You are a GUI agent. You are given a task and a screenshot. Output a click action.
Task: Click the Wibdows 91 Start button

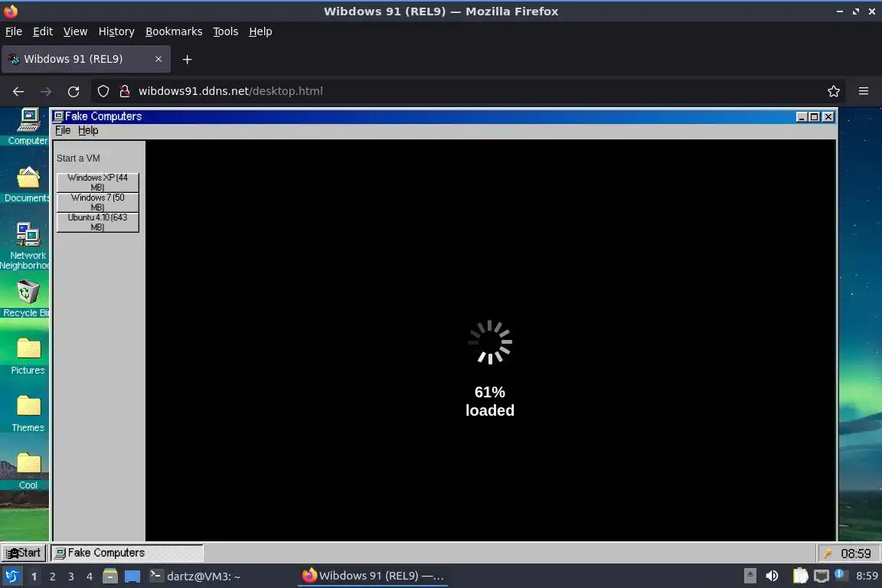(x=23, y=553)
